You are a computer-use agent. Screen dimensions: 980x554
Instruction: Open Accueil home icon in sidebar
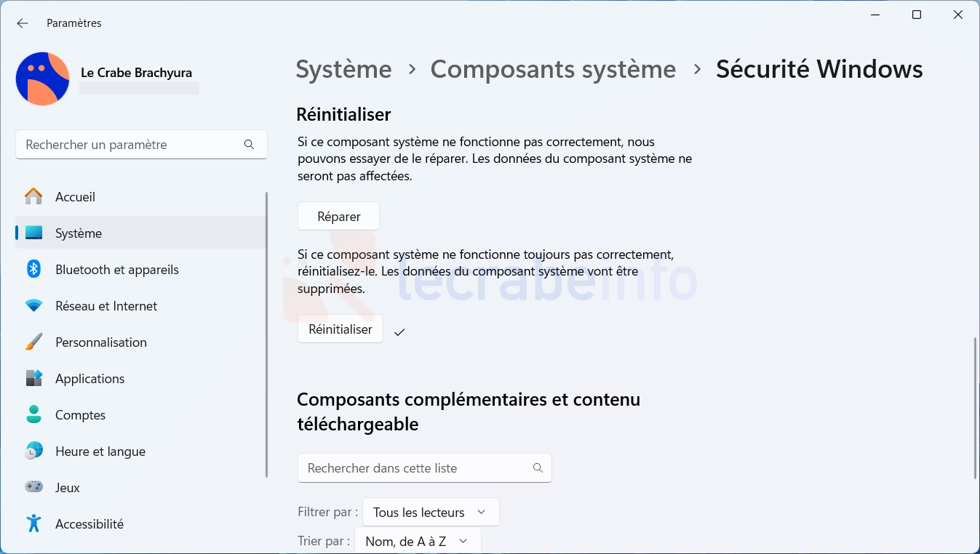33,196
